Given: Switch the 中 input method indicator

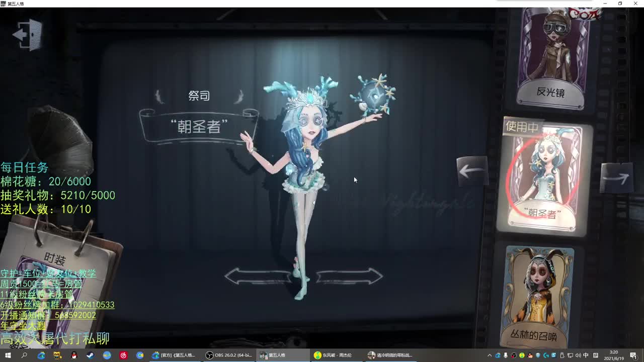Looking at the screenshot, I should coord(586,355).
